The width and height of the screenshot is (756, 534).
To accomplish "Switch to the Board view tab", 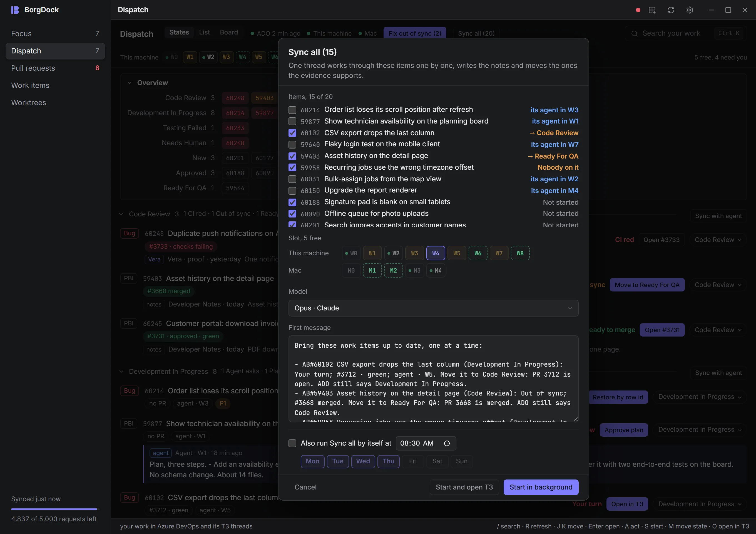I will pyautogui.click(x=228, y=32).
